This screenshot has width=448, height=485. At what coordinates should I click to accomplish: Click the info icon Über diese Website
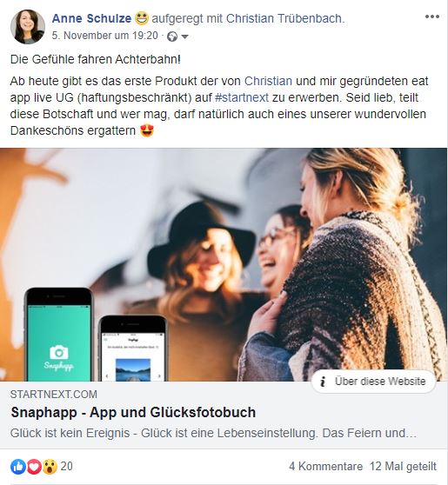[x=323, y=382]
